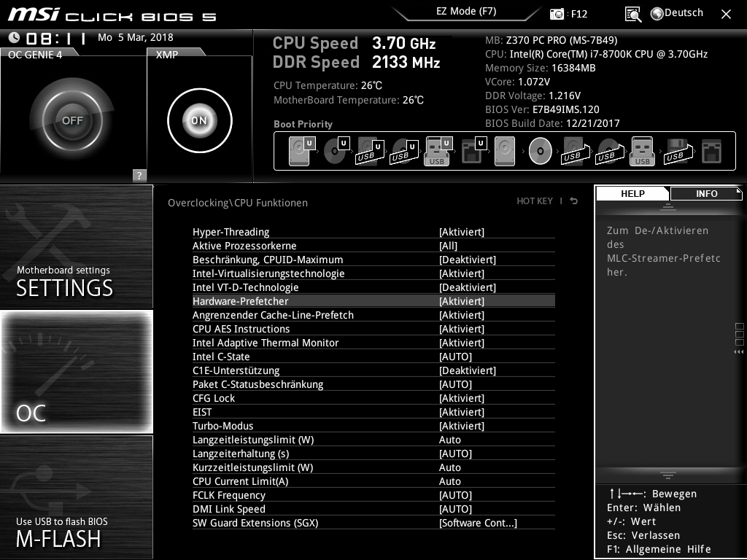This screenshot has height=560, width=747.
Task: Switch to the INFO tab
Action: pyautogui.click(x=706, y=193)
